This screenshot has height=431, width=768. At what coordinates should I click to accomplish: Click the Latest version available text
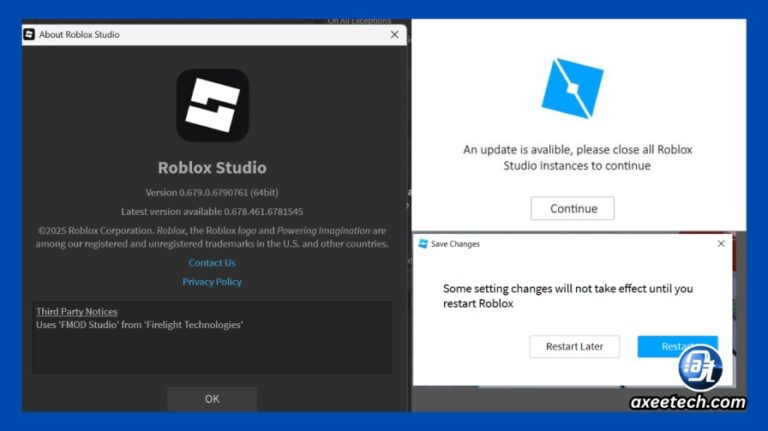[x=212, y=212]
